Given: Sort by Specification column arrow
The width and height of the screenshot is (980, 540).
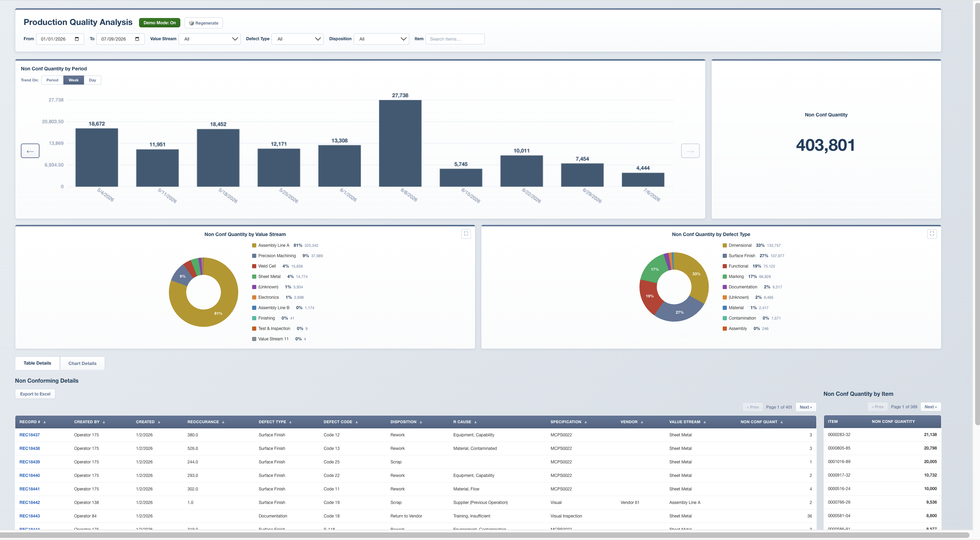Looking at the screenshot, I should point(585,422).
